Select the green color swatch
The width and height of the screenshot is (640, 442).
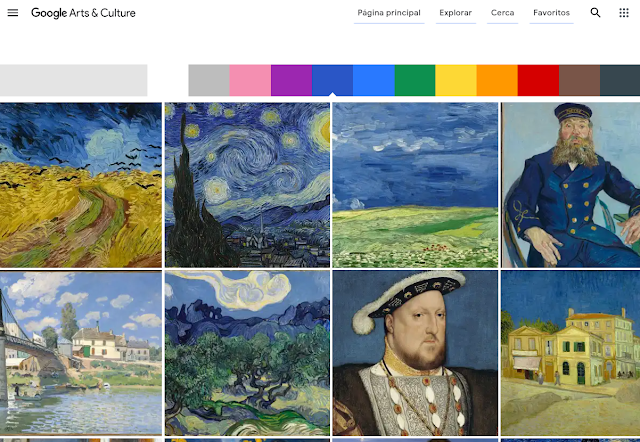coord(415,80)
